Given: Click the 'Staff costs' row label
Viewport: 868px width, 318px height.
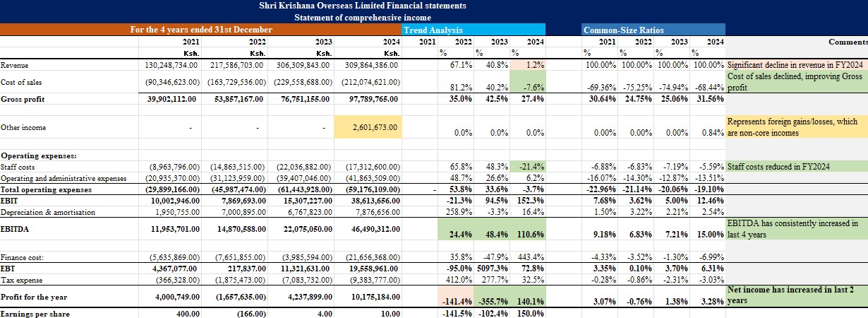Looking at the screenshot, I should tap(18, 168).
